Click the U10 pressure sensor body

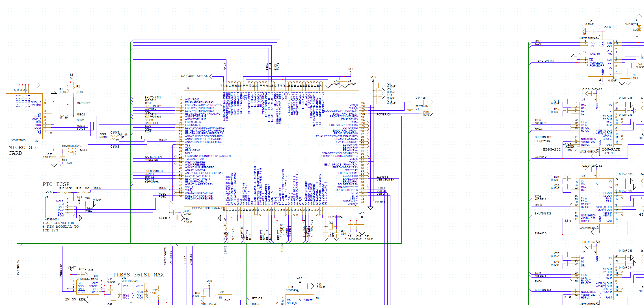[x=133, y=291]
